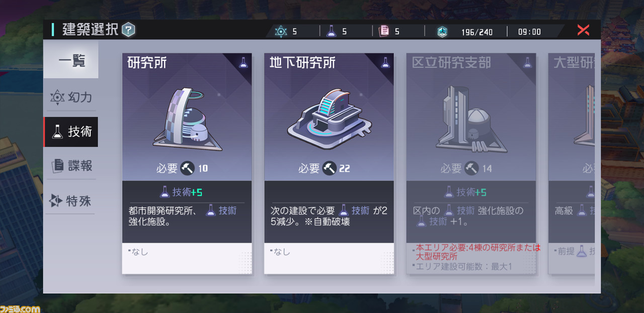This screenshot has height=313, width=644.
Task: Click the flask 技術 resource icon in top bar
Action: [331, 31]
